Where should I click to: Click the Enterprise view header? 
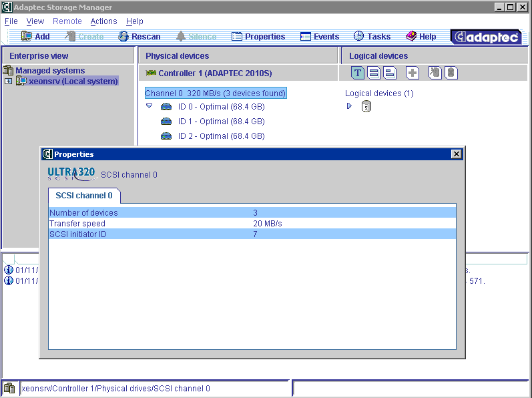click(68, 55)
